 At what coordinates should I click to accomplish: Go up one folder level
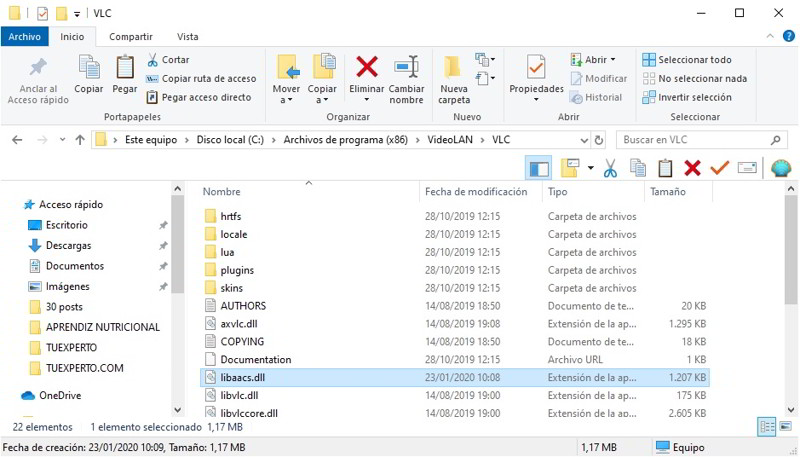pos(80,140)
